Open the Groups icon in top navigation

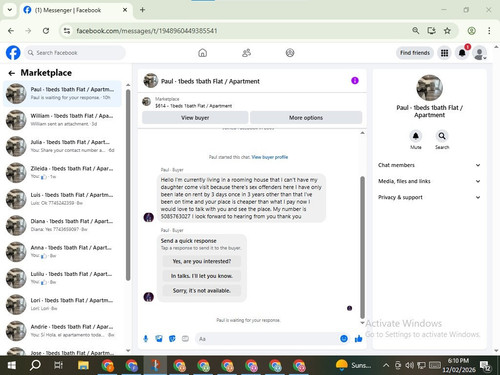click(x=290, y=53)
